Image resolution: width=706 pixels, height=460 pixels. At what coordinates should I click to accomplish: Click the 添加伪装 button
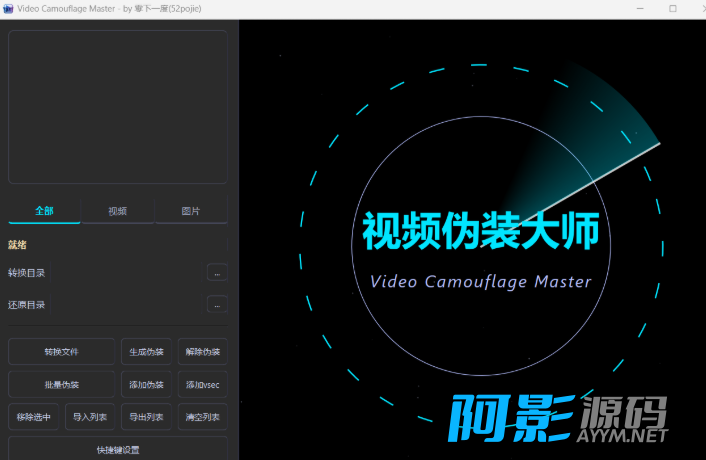[x=147, y=384]
